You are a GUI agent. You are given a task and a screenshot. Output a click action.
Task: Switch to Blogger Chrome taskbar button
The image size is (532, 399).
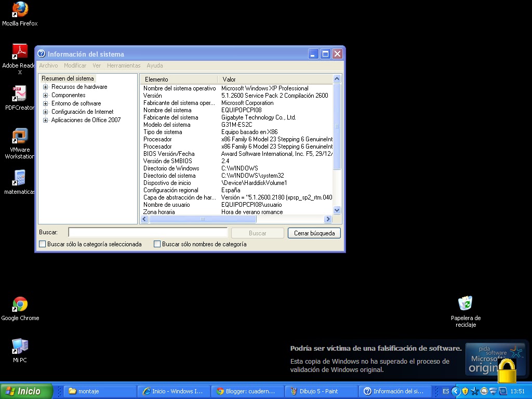(247, 391)
